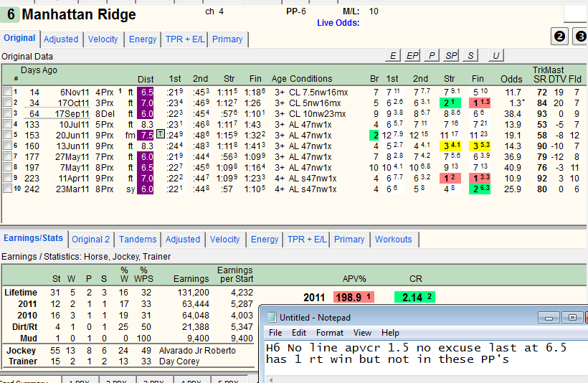Tick the checkbox for race line 4 (10Jul11)
This screenshot has width=588, height=383.
[7, 124]
